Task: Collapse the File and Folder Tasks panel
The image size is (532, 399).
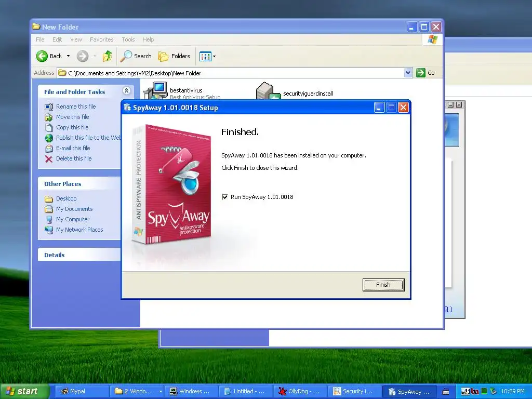Action: tap(126, 91)
